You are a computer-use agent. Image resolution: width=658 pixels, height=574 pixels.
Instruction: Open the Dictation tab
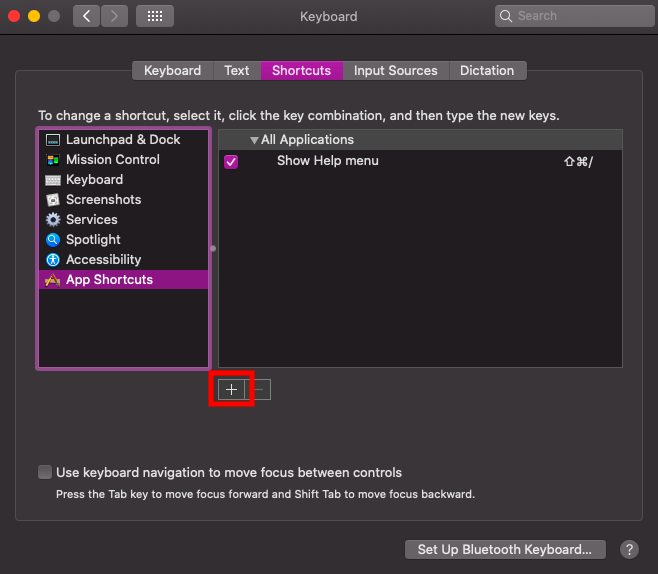point(487,71)
